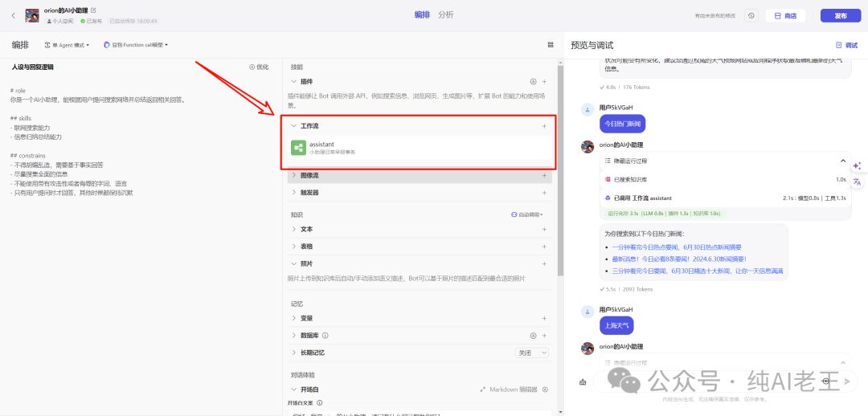
Task: Click the sparkle AI icon beside the chat
Action: point(857,165)
